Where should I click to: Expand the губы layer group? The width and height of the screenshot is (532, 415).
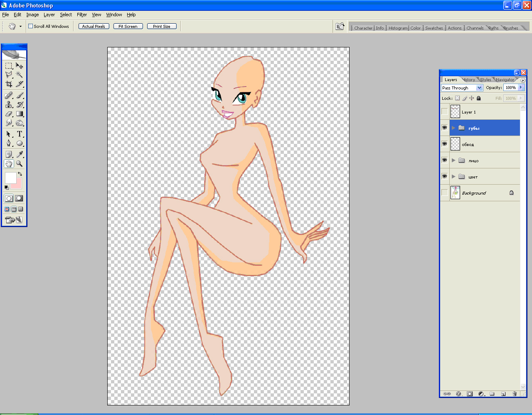click(453, 128)
